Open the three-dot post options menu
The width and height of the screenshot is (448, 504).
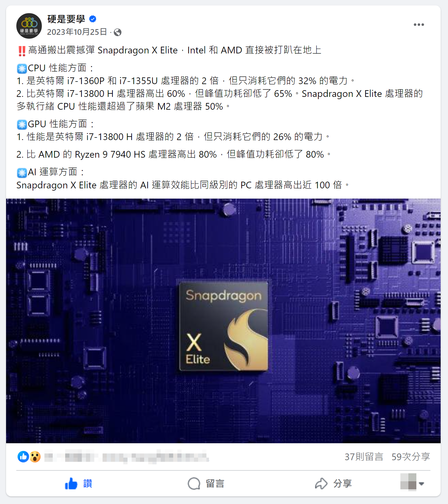419,25
